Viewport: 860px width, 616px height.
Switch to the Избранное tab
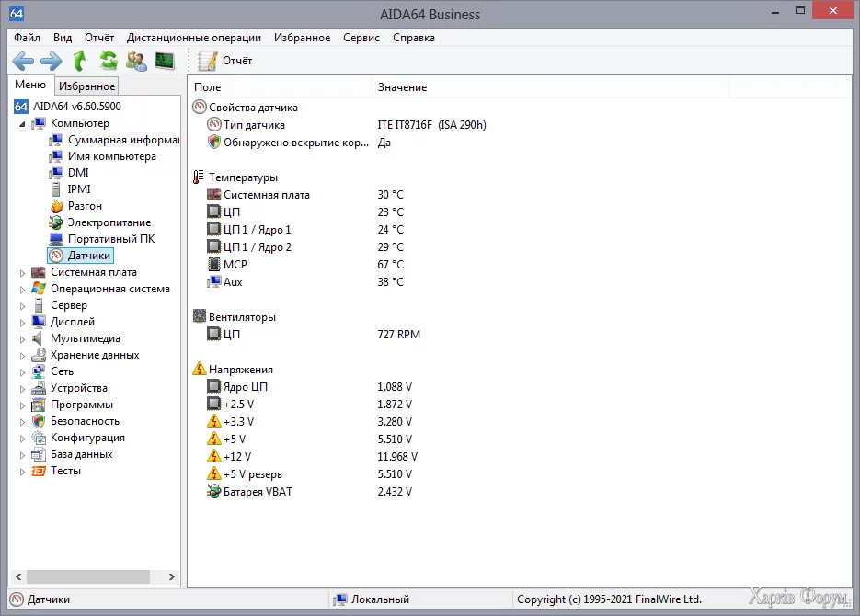(x=87, y=86)
